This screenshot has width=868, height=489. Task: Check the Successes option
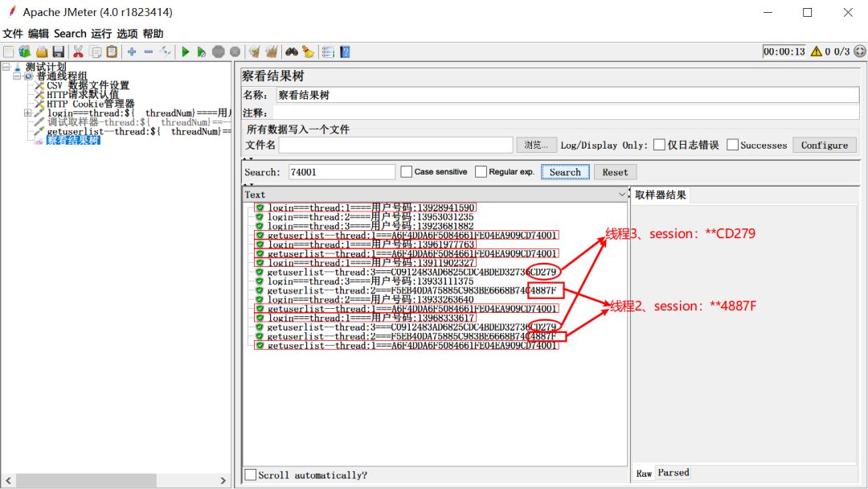coord(731,145)
